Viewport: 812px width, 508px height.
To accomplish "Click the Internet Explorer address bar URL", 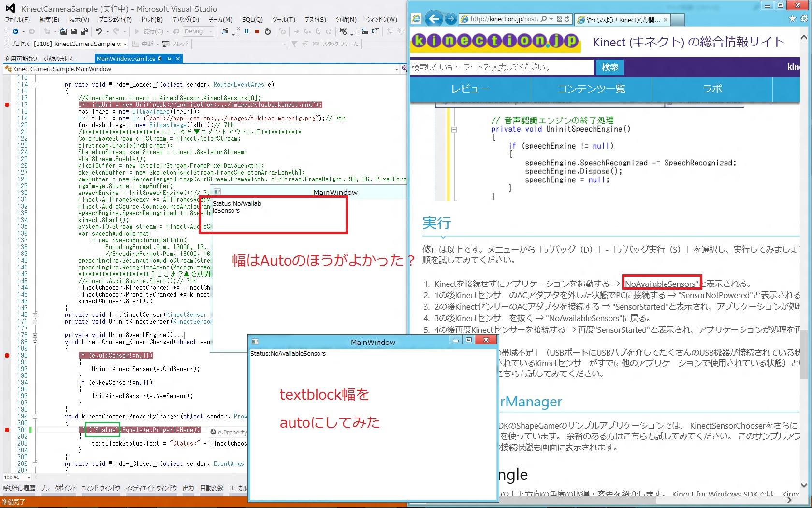I will click(x=504, y=19).
